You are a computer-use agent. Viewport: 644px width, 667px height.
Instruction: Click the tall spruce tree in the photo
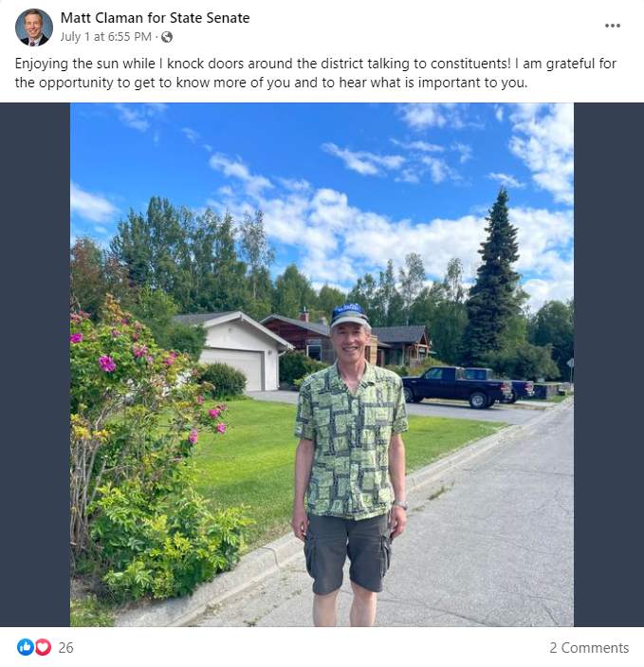click(x=492, y=281)
